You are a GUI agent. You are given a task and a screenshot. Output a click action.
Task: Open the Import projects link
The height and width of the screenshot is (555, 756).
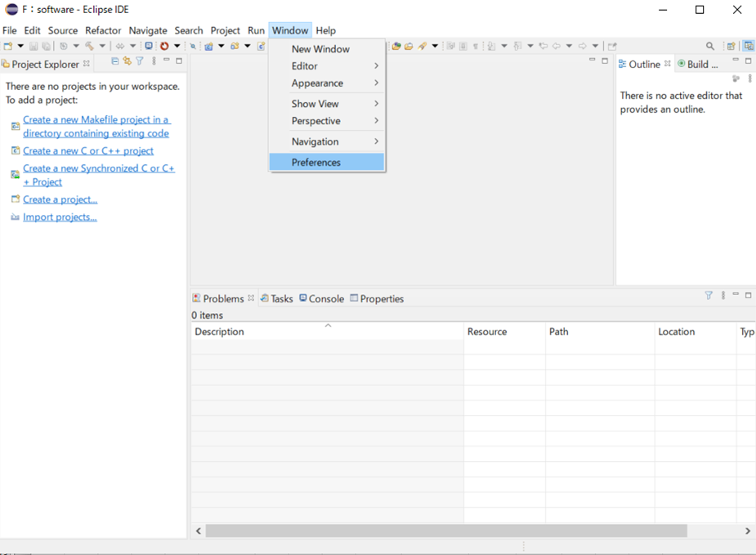60,217
